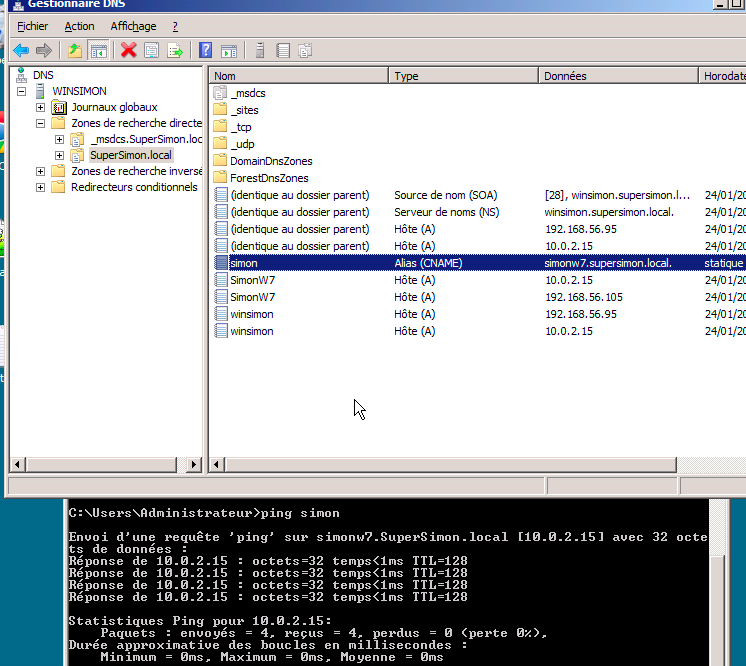Click the _tcp folder icon

point(220,127)
